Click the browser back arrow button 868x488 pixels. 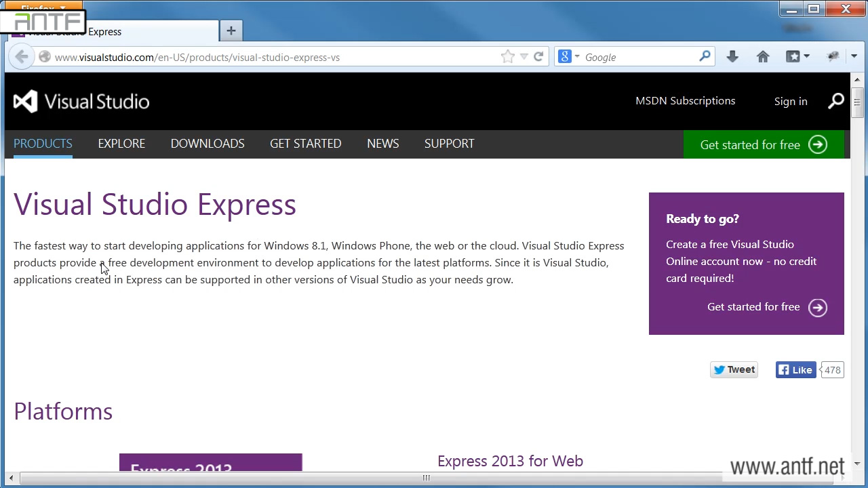pos(21,57)
